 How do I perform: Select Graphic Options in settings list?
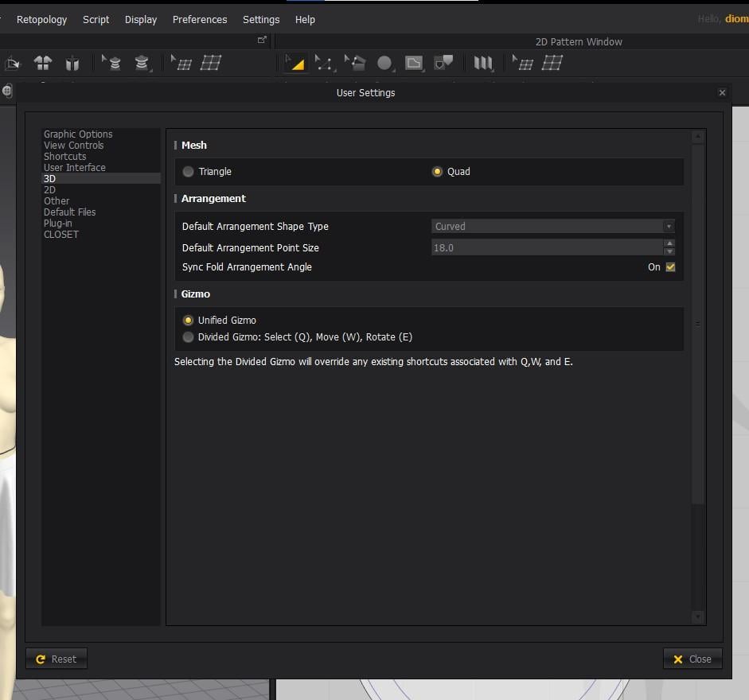coord(78,134)
